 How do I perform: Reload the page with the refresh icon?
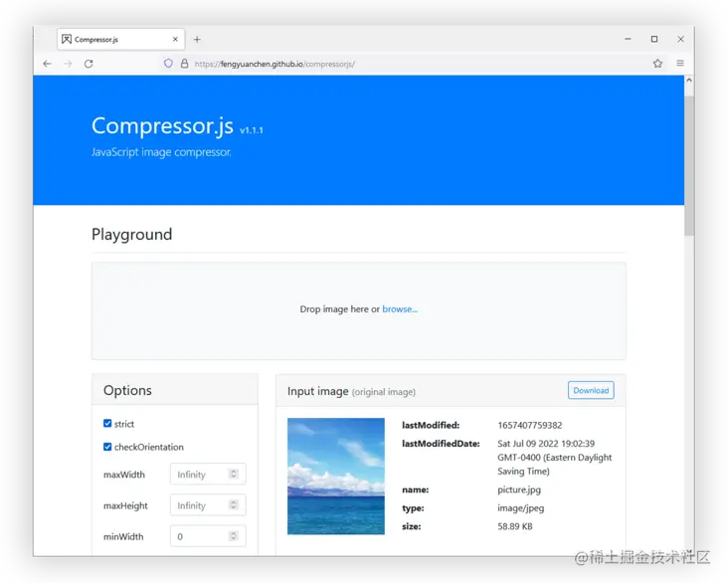click(89, 64)
